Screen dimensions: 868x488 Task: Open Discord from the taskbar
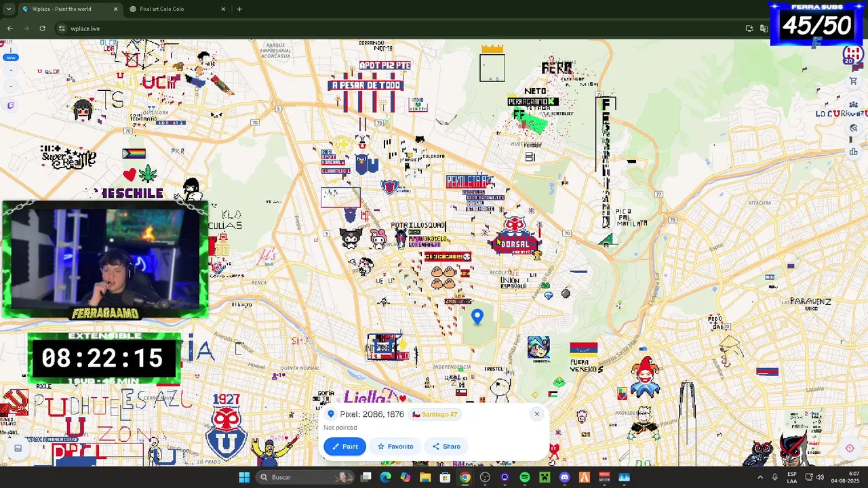click(564, 477)
